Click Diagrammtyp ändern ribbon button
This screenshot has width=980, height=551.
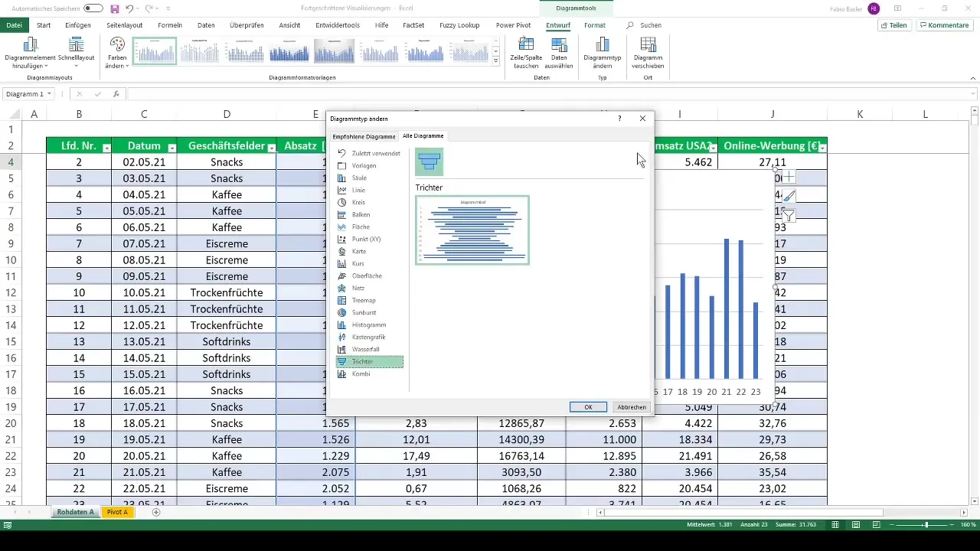pyautogui.click(x=602, y=53)
